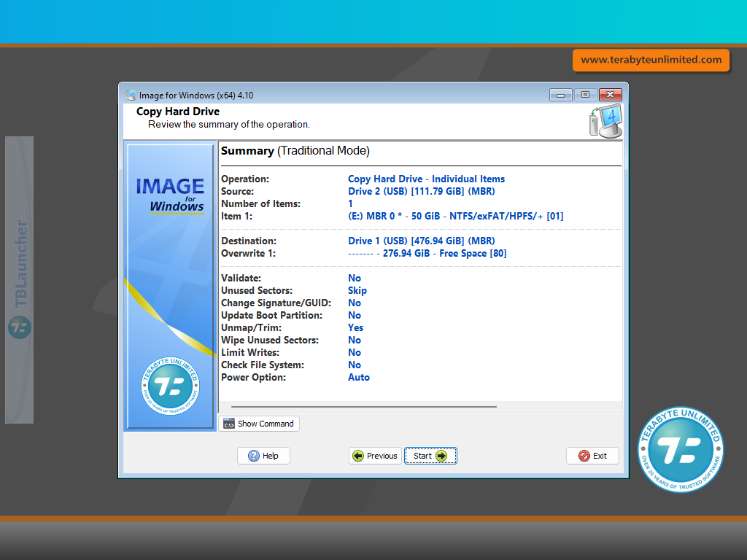Click the Unused Sectors 'Skip' value
This screenshot has height=560, width=747.
coord(357,290)
